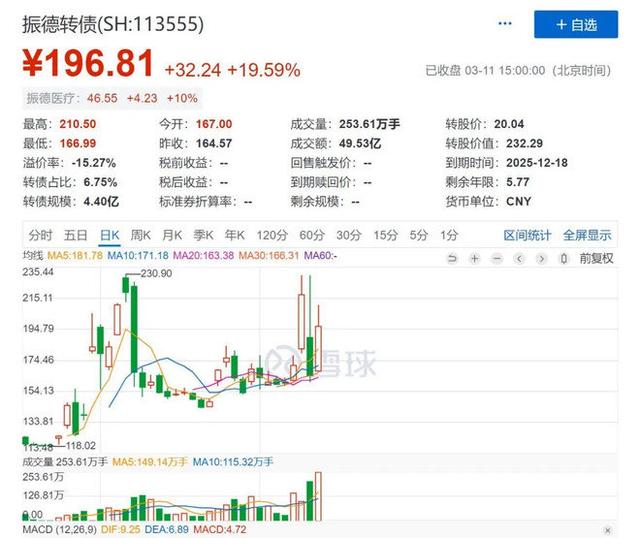Image resolution: width=640 pixels, height=538 pixels.
Task: Click the 最低 166.99 value
Action: tap(78, 144)
